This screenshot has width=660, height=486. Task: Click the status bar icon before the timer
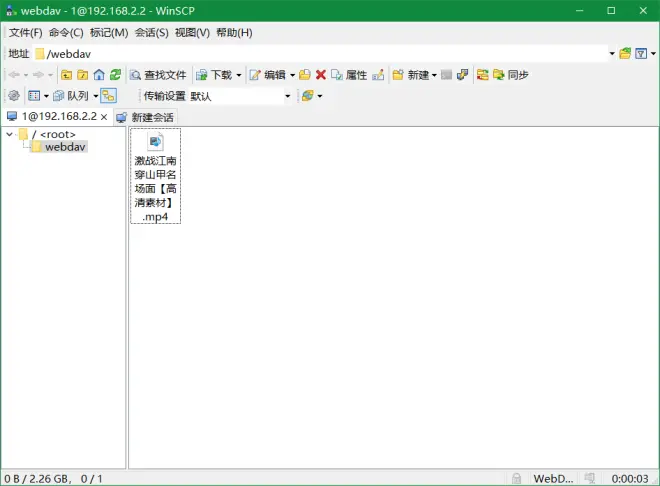click(x=590, y=478)
